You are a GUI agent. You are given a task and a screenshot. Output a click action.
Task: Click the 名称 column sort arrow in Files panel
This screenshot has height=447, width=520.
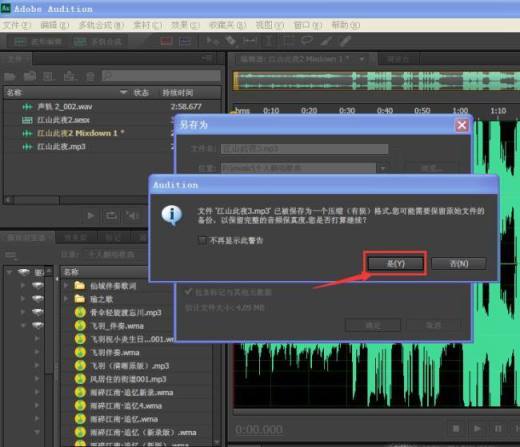pyautogui.click(x=123, y=92)
